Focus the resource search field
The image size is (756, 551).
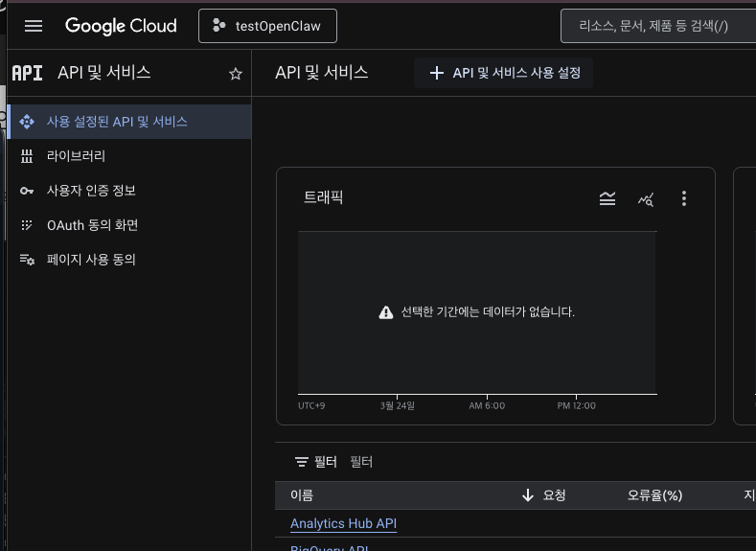pyautogui.click(x=658, y=26)
